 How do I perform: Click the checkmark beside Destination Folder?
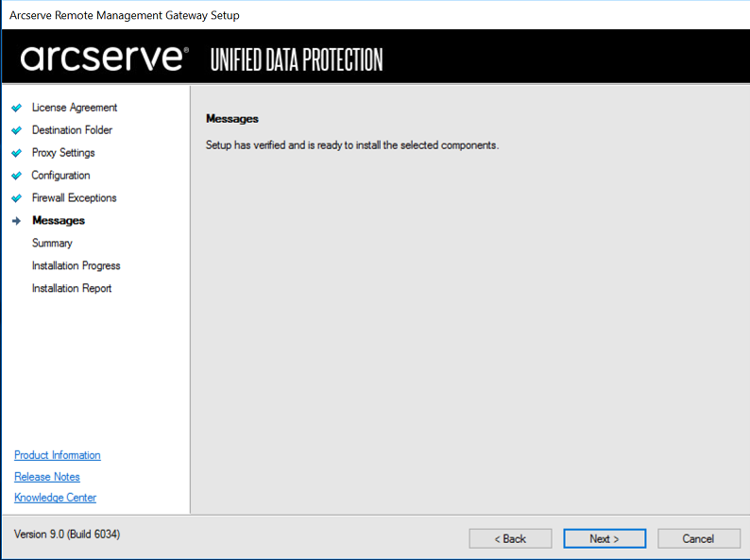pyautogui.click(x=17, y=130)
